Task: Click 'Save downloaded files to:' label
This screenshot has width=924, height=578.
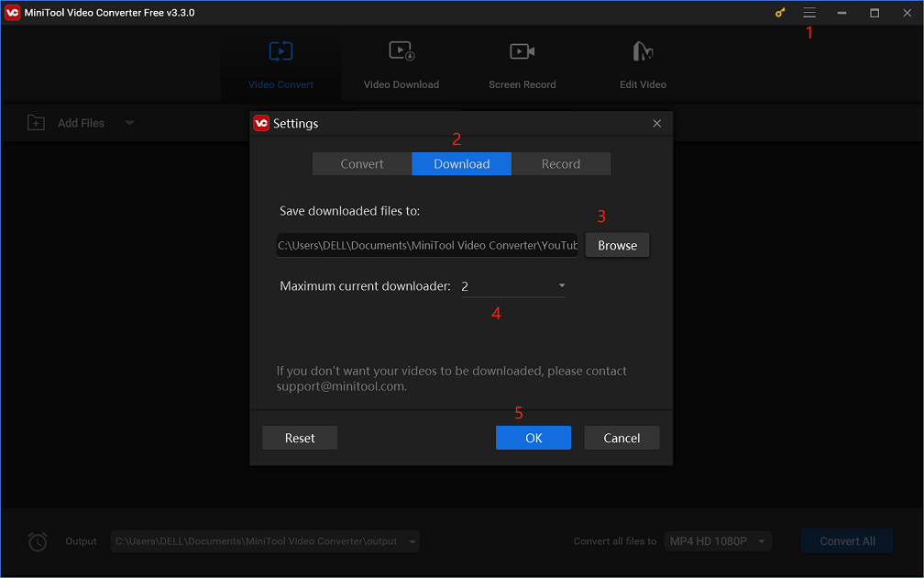Action: point(349,211)
